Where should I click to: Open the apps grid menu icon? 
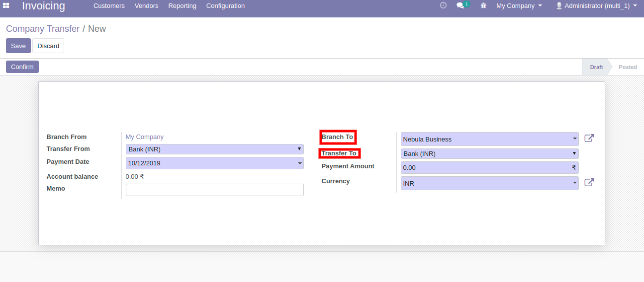pos(6,6)
